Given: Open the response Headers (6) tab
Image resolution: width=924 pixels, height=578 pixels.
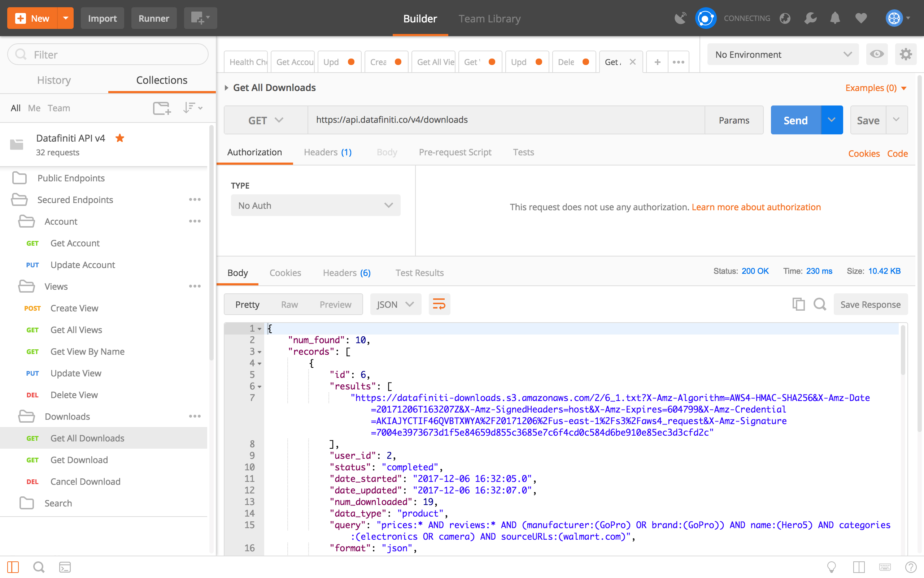Looking at the screenshot, I should [x=347, y=272].
